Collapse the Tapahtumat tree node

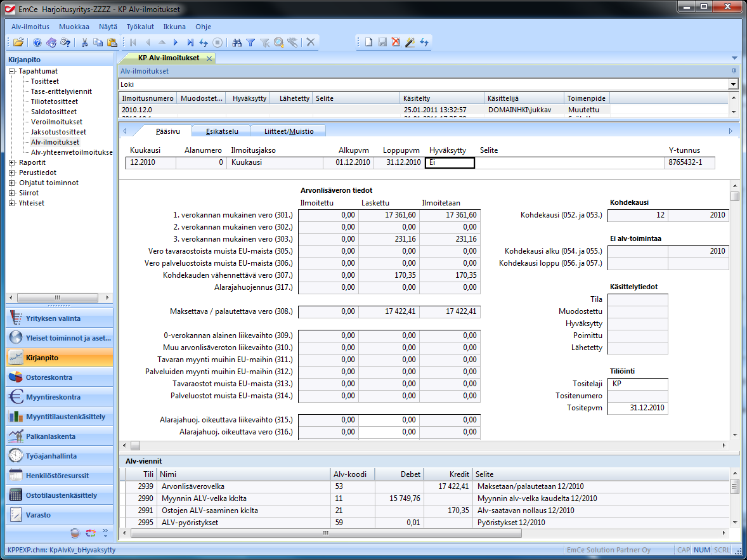12,71
